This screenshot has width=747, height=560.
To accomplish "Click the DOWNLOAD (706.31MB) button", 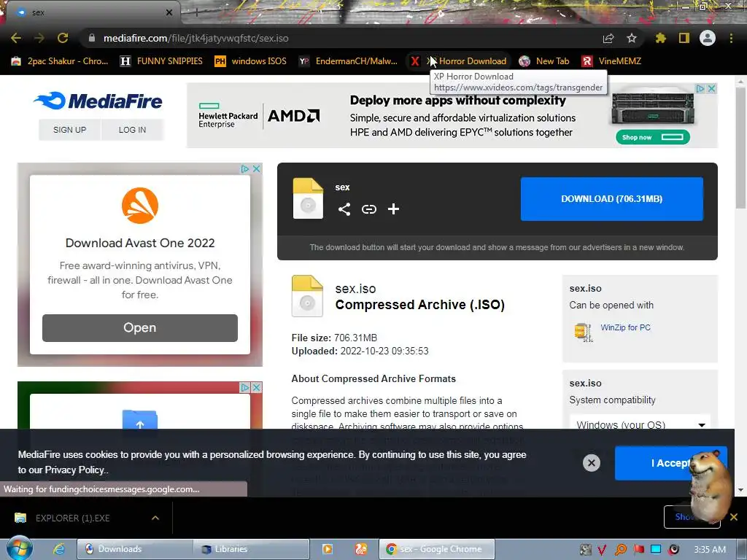I will (612, 199).
